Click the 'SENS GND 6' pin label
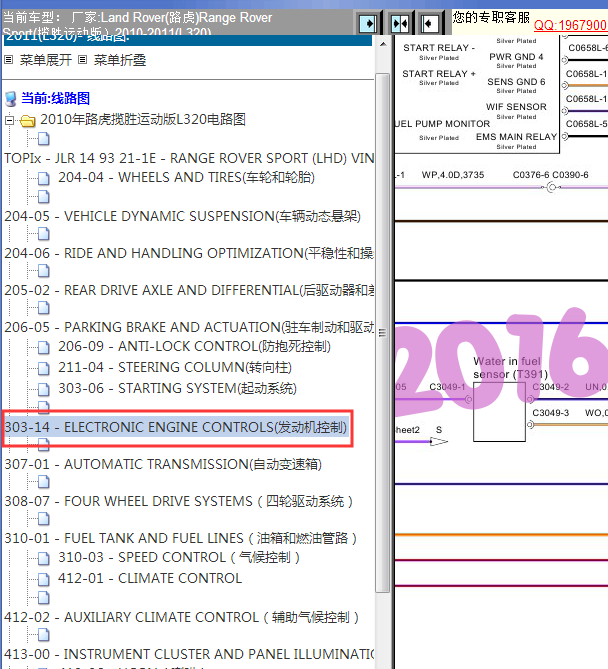Screen dimensions: 608x669 coord(516,82)
